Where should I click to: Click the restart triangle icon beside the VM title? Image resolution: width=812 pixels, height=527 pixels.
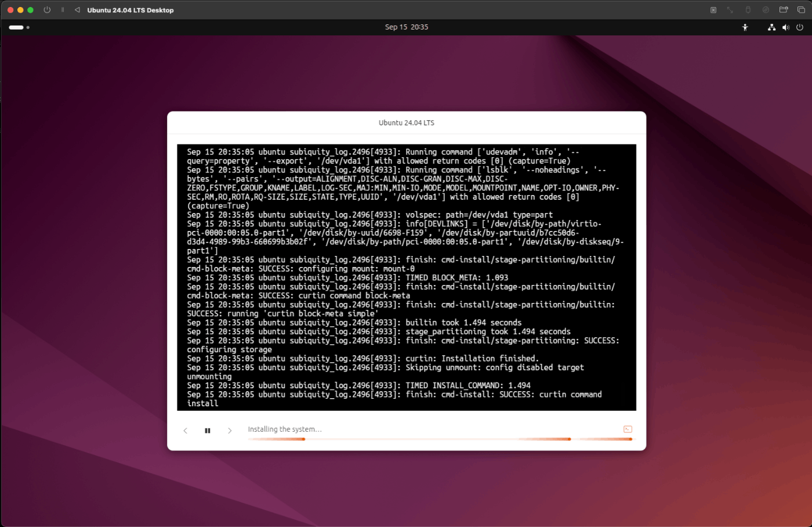(x=77, y=10)
